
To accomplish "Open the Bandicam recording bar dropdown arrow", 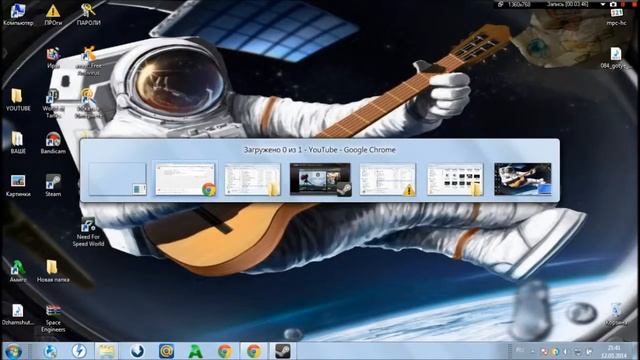I will click(603, 4).
